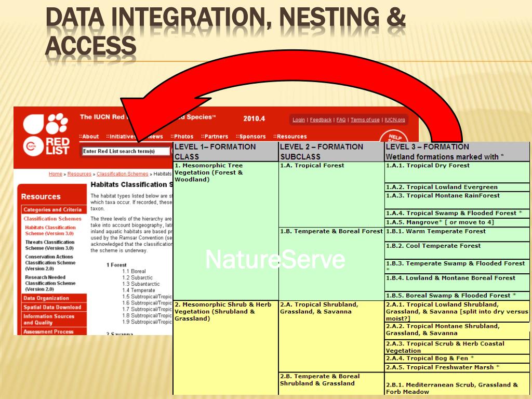The image size is (532, 399).
Task: Click cell '2. Mesomorphic Shrub & Herb Vegetation'
Action: point(225,348)
